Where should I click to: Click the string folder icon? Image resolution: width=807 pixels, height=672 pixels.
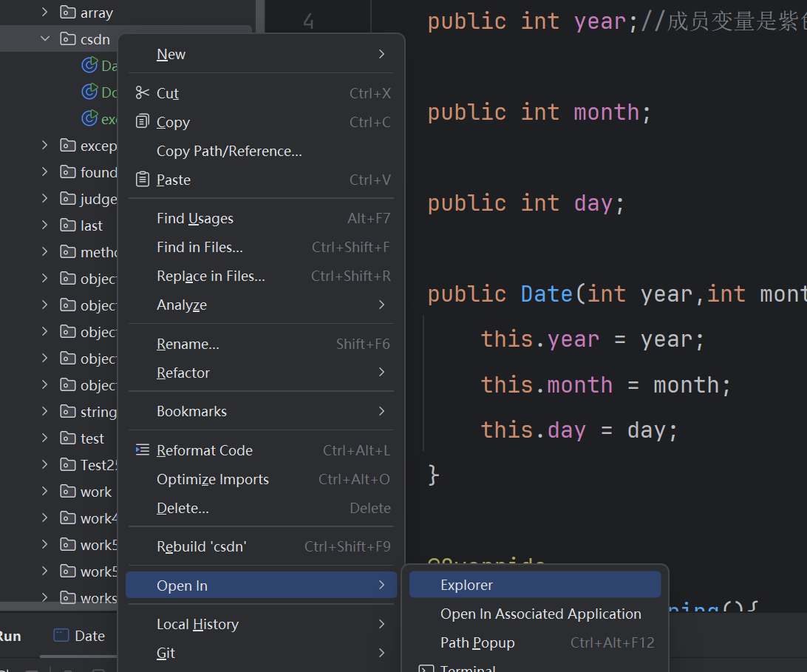pos(67,411)
